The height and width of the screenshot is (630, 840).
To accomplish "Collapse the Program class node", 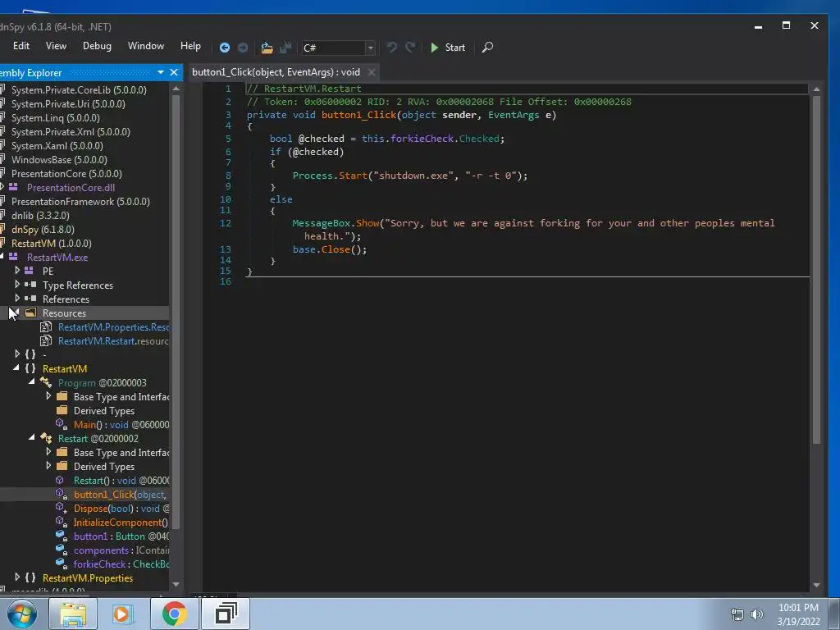I will (x=32, y=382).
